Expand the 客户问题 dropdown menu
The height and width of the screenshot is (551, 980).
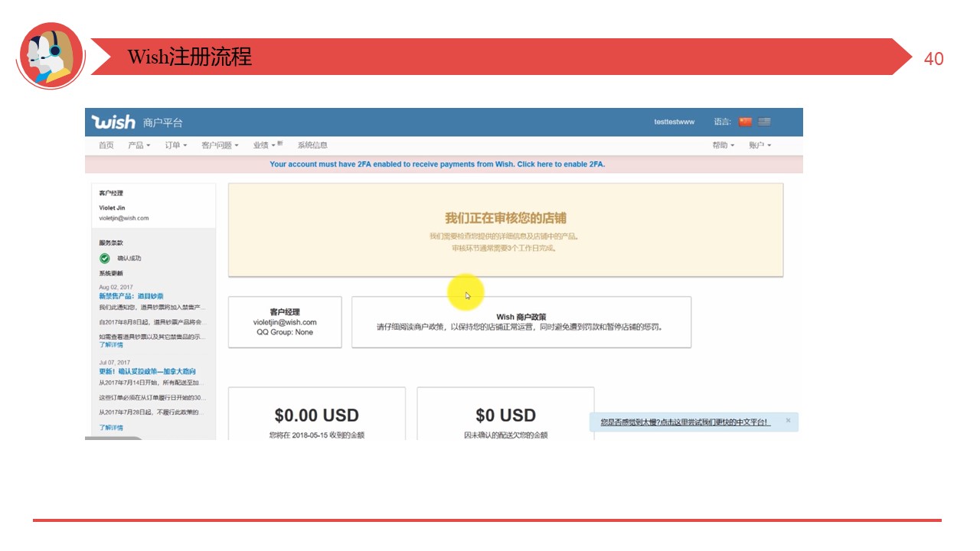pos(220,145)
